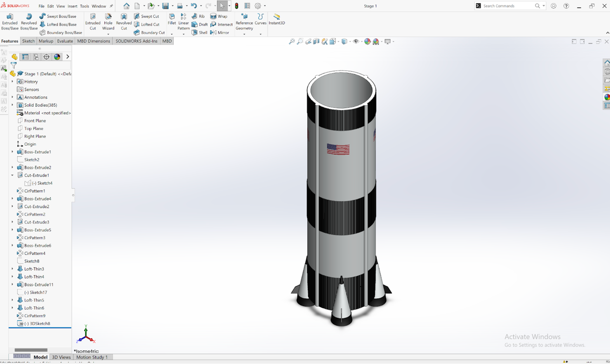
Task: Collapse the Cut-Extrude1 feature
Action: click(x=12, y=175)
